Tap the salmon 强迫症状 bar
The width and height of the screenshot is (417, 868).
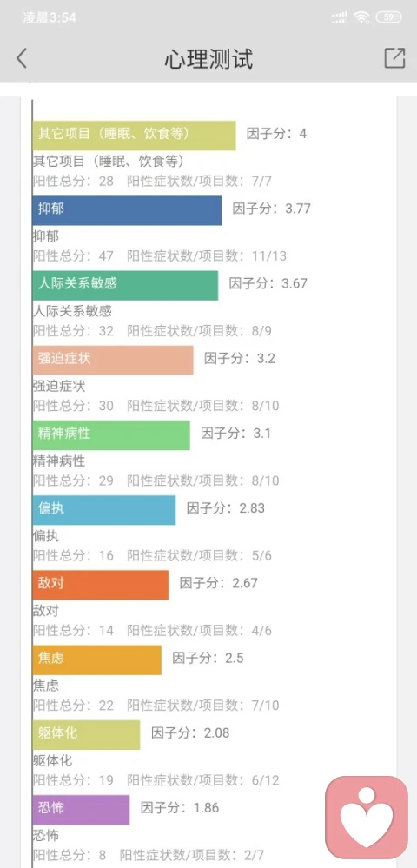113,361
